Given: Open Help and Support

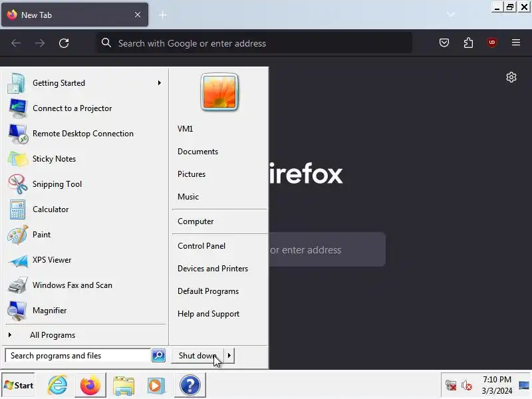Looking at the screenshot, I should [208, 314].
